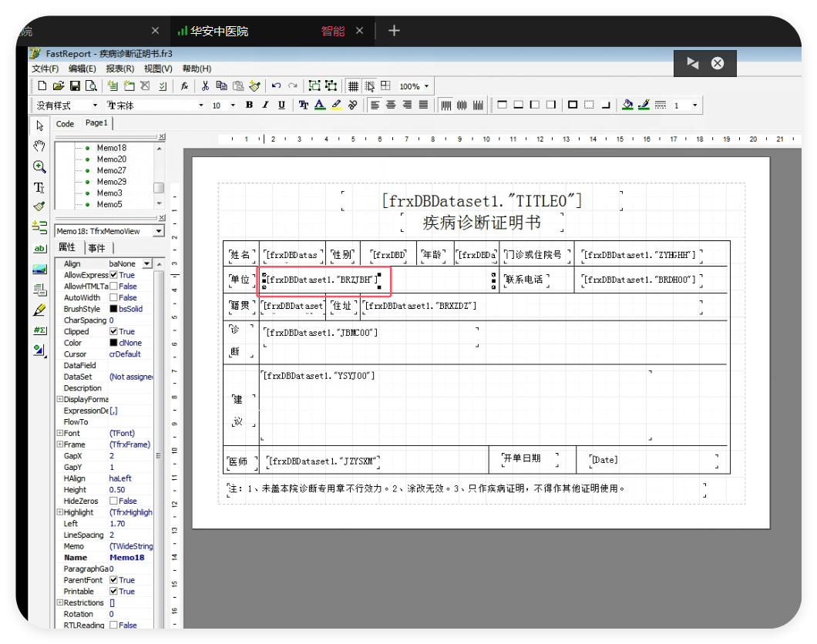The image size is (817, 644).
Task: Cut selection with the scissors icon
Action: [x=205, y=86]
